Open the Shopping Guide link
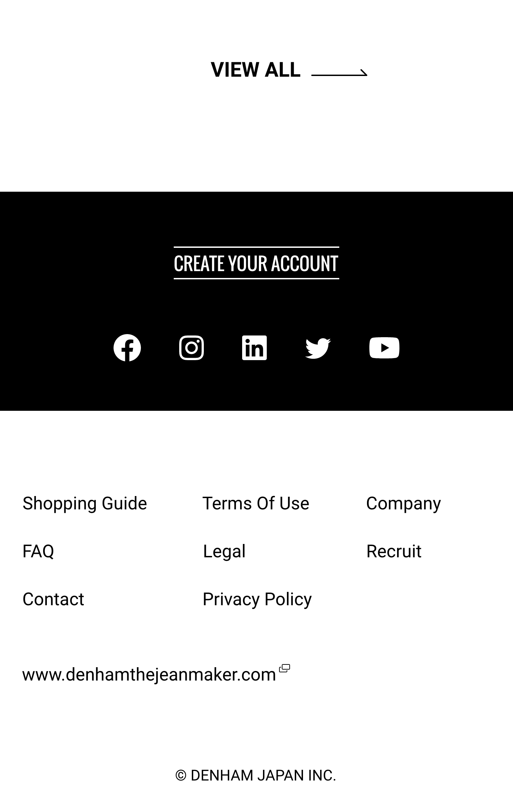The image size is (513, 812). click(x=85, y=504)
